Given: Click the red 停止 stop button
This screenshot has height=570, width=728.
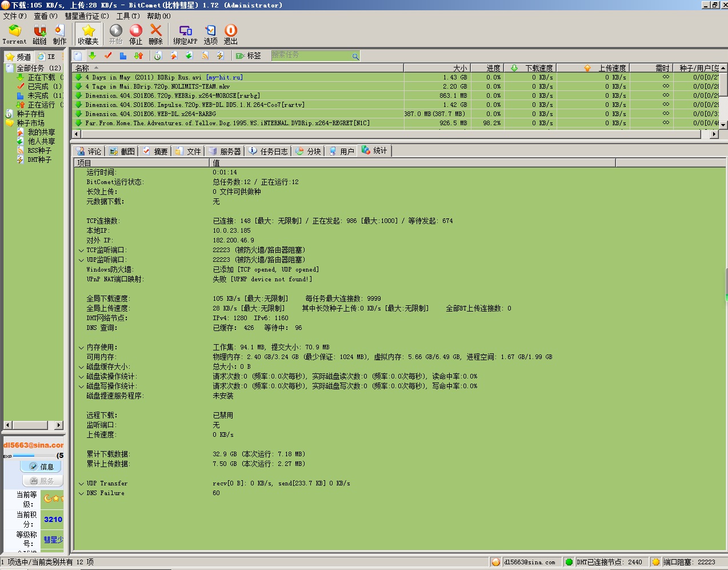Looking at the screenshot, I should [x=136, y=34].
